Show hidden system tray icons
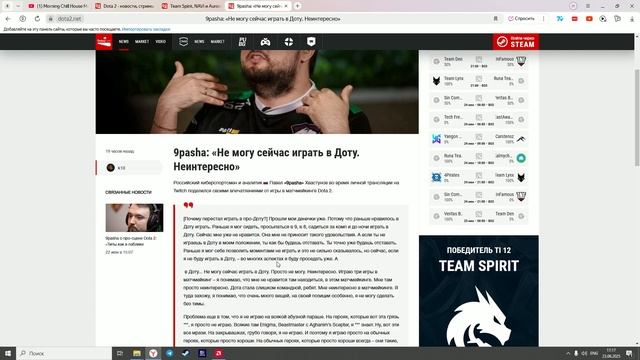 tap(568, 353)
